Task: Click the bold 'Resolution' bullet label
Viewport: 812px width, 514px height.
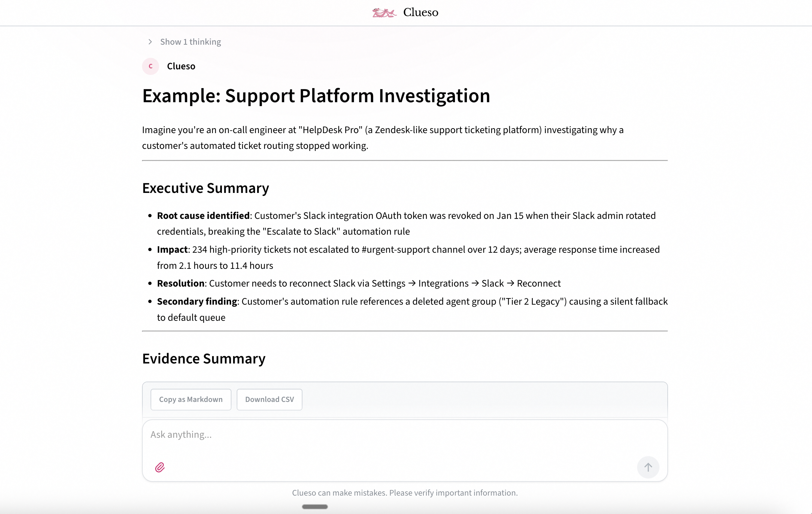Action: coord(180,284)
